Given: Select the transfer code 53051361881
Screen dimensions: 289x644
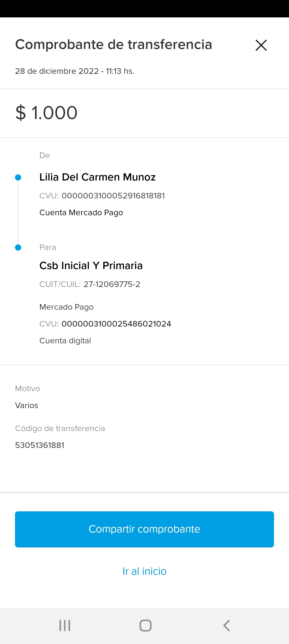Looking at the screenshot, I should pyautogui.click(x=40, y=445).
